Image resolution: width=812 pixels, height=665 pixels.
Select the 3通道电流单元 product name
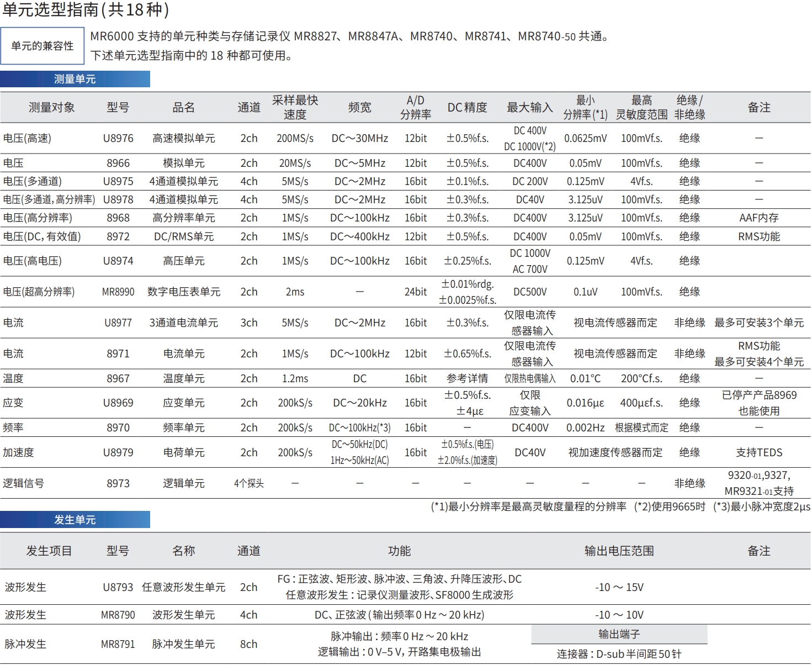(184, 323)
